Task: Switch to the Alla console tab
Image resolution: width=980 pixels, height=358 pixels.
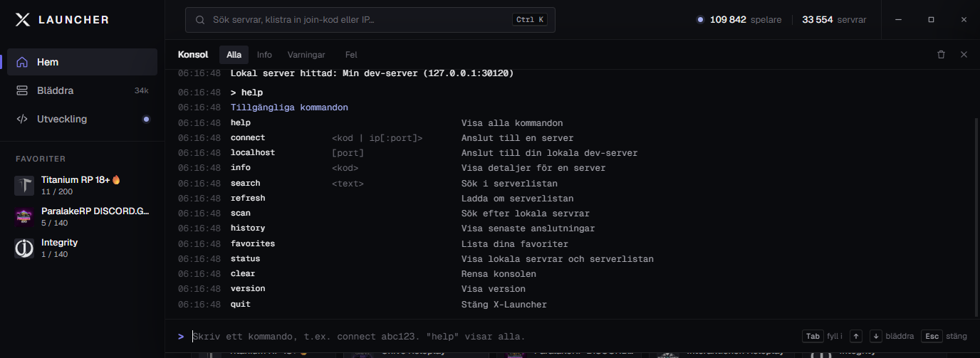Action: 234,54
